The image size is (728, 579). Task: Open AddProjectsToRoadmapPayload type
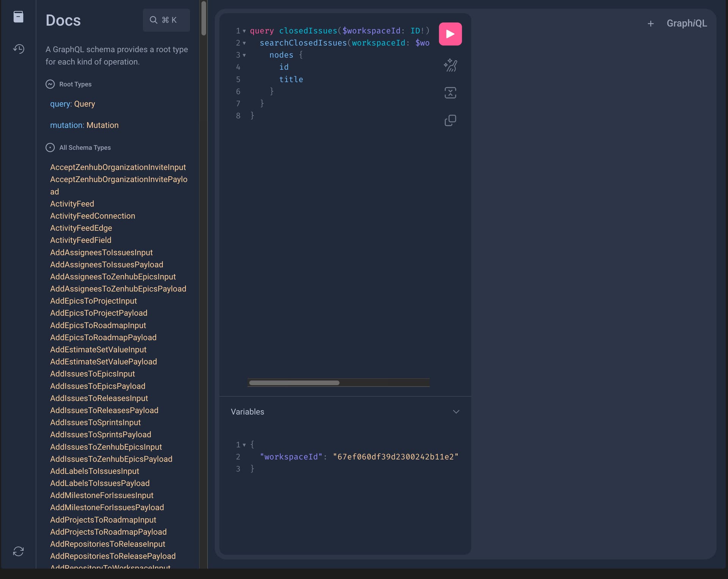[108, 532]
